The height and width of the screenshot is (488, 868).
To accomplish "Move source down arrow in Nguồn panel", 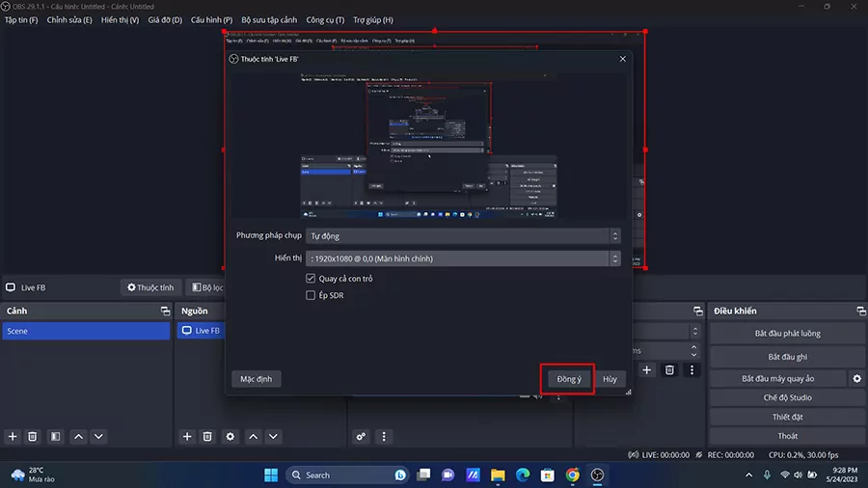I will 274,437.
